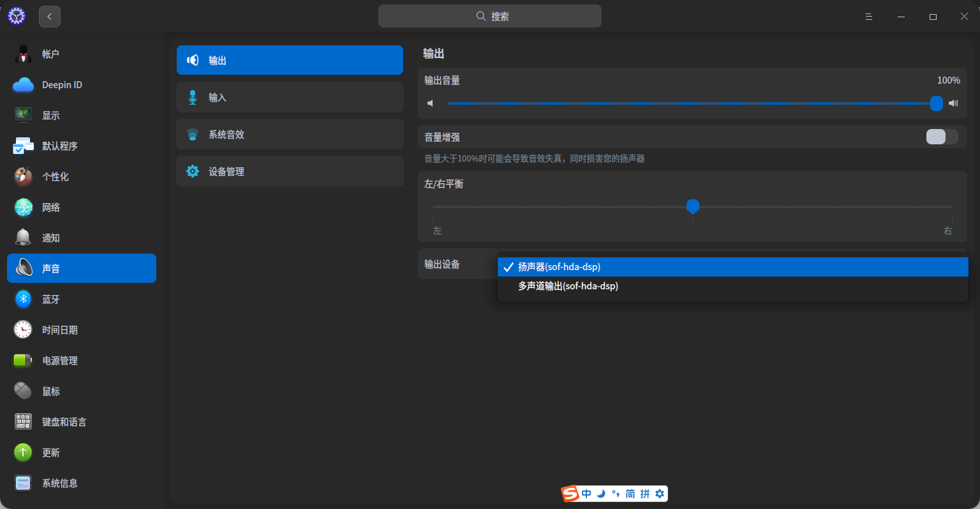This screenshot has width=980, height=509.
Task: Click the 音量大于100% warning text
Action: coord(535,158)
